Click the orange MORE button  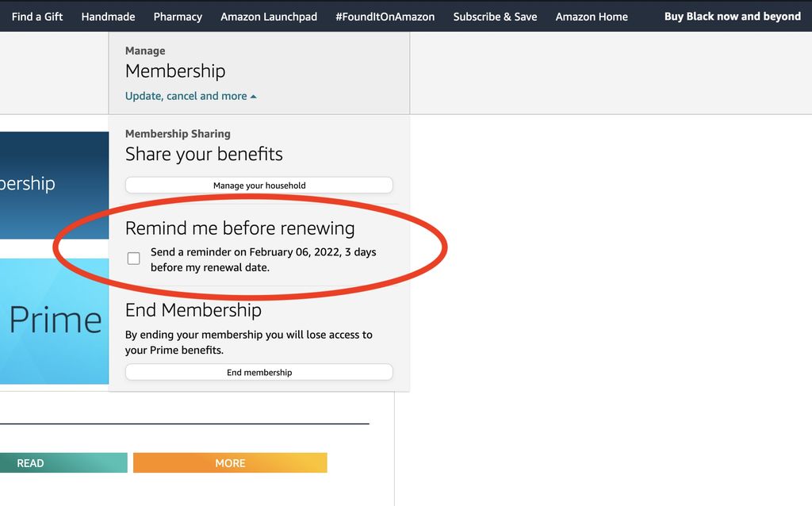click(x=230, y=463)
